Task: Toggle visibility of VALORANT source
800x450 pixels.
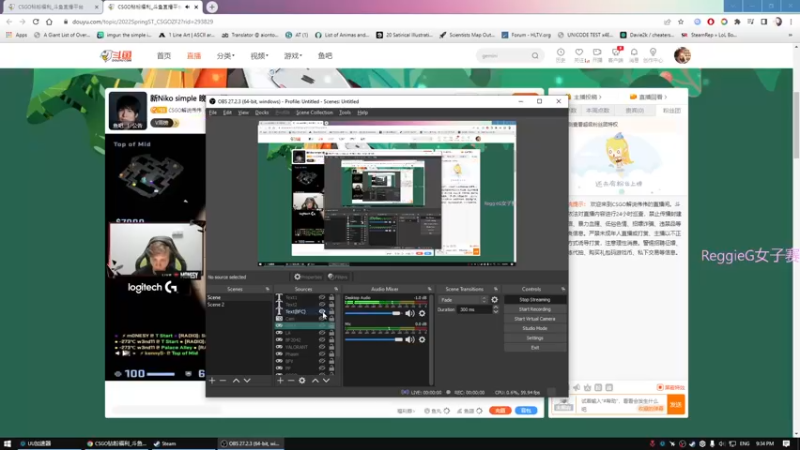Action: coord(322,347)
